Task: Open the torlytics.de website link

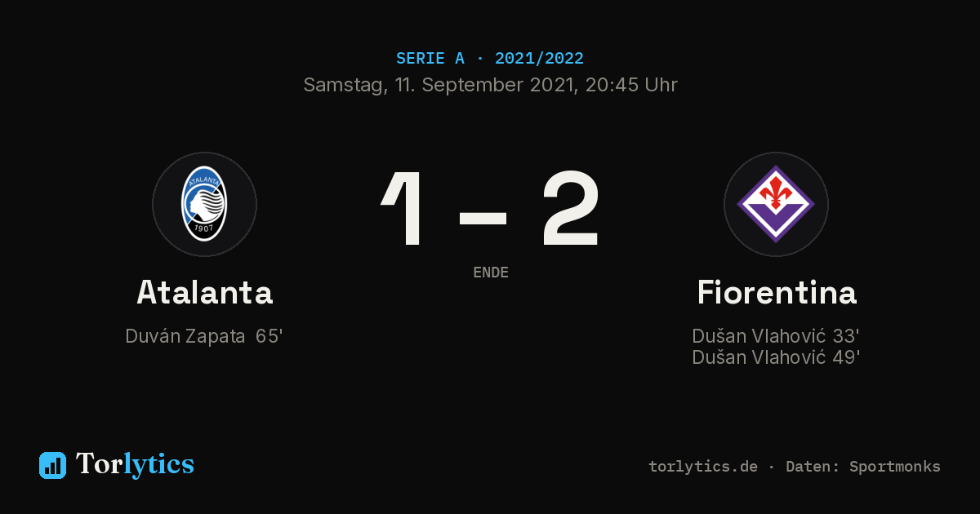Action: (x=703, y=467)
